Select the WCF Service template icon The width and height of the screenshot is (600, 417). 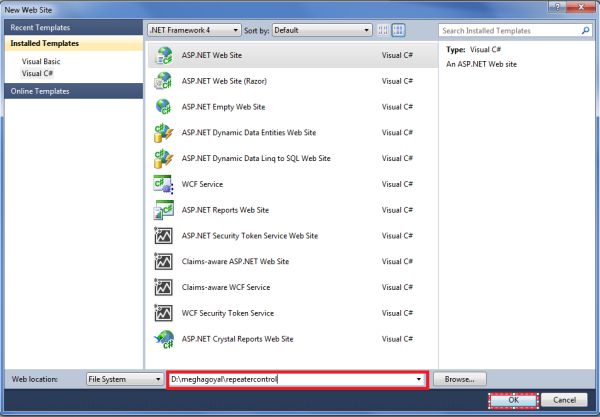[164, 184]
